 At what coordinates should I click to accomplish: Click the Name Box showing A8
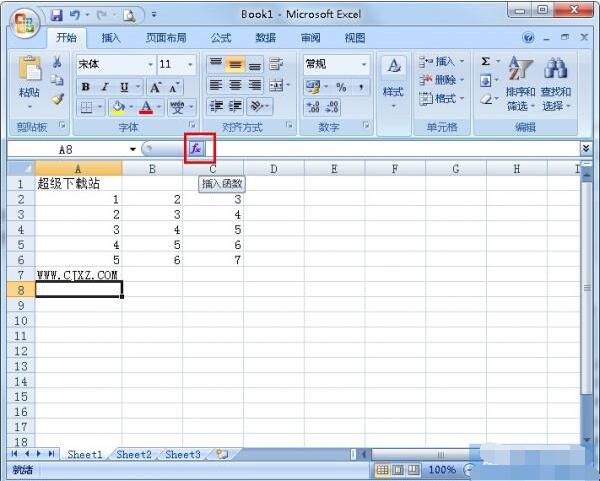73,149
